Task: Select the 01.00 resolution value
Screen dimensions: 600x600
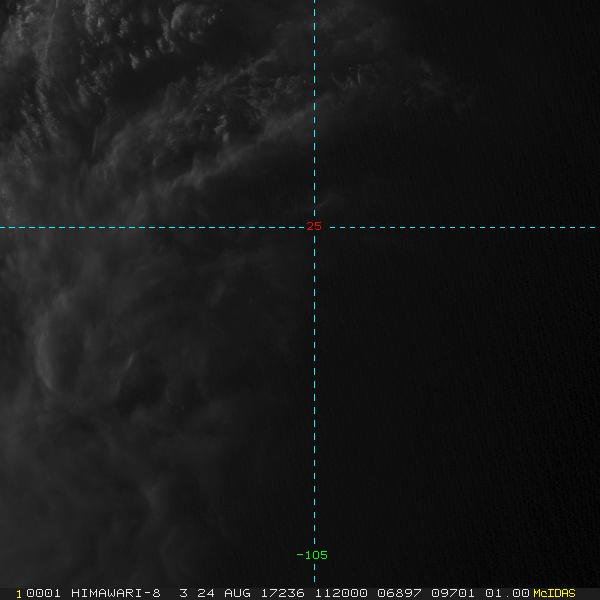Action: (507, 593)
